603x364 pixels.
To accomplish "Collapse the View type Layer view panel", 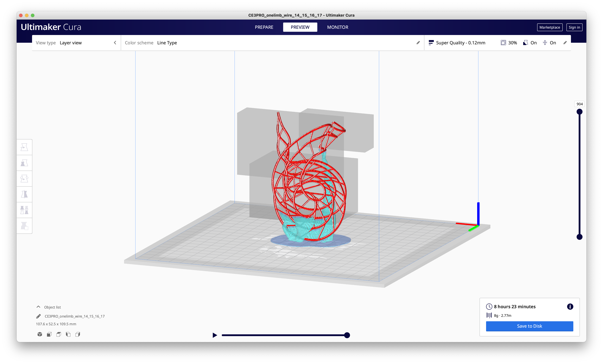I will point(115,43).
